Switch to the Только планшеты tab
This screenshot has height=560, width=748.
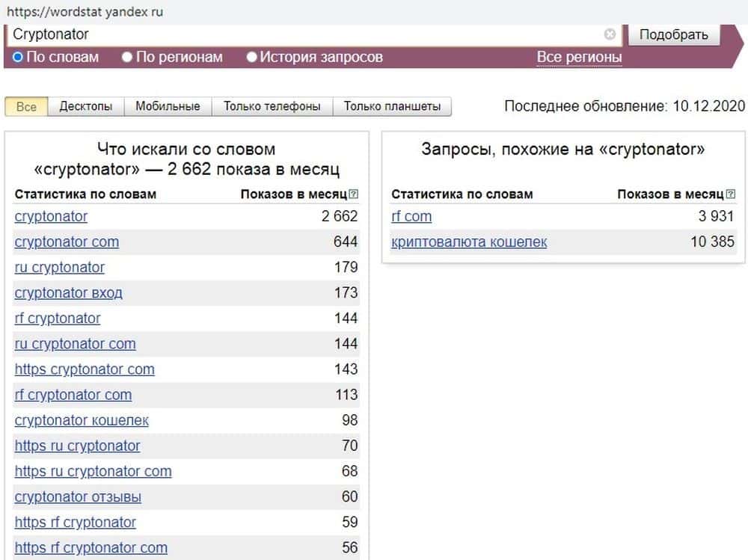coord(392,106)
